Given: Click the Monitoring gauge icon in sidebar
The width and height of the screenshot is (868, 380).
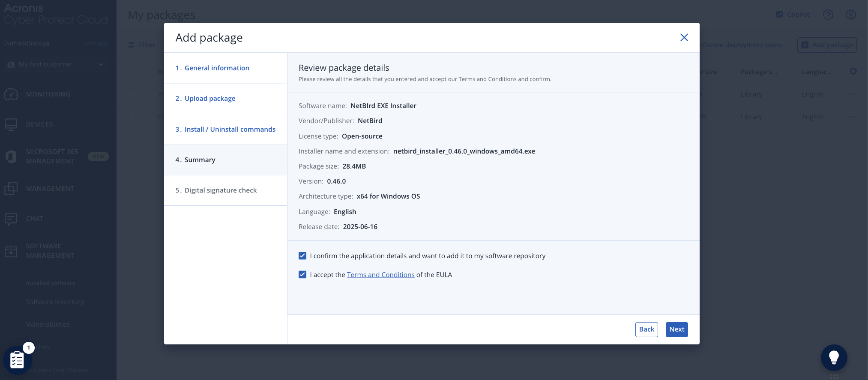Looking at the screenshot, I should 11,94.
